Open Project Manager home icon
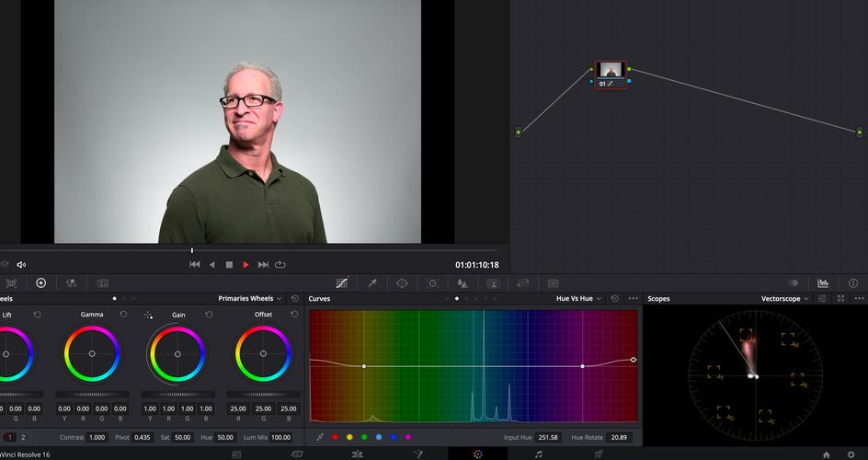Image resolution: width=868 pixels, height=460 pixels. tap(827, 454)
